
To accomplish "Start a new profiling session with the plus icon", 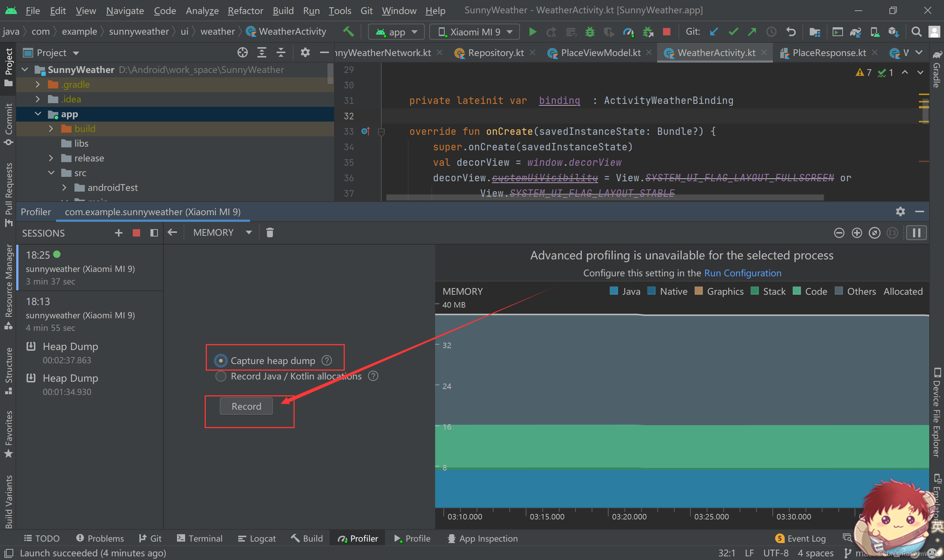I will coord(119,233).
